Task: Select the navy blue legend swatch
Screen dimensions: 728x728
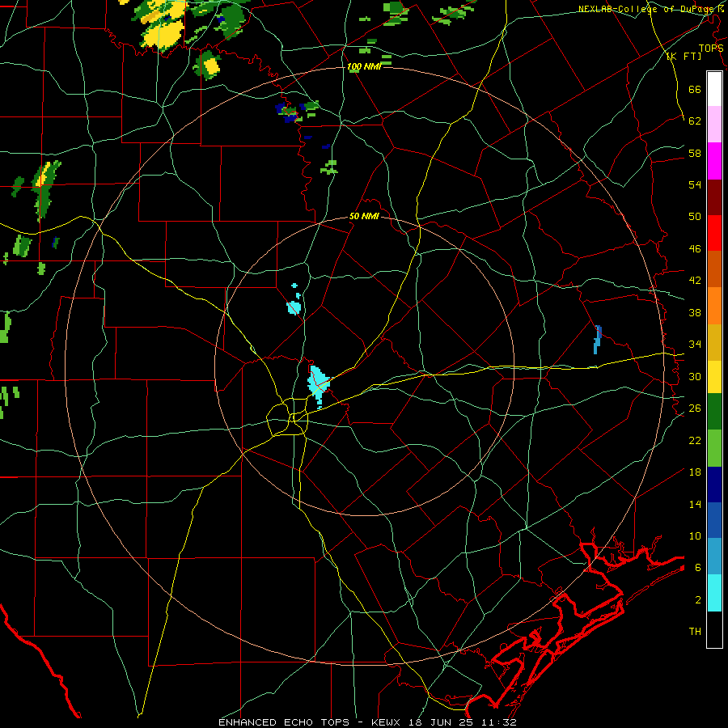Action: 714,485
